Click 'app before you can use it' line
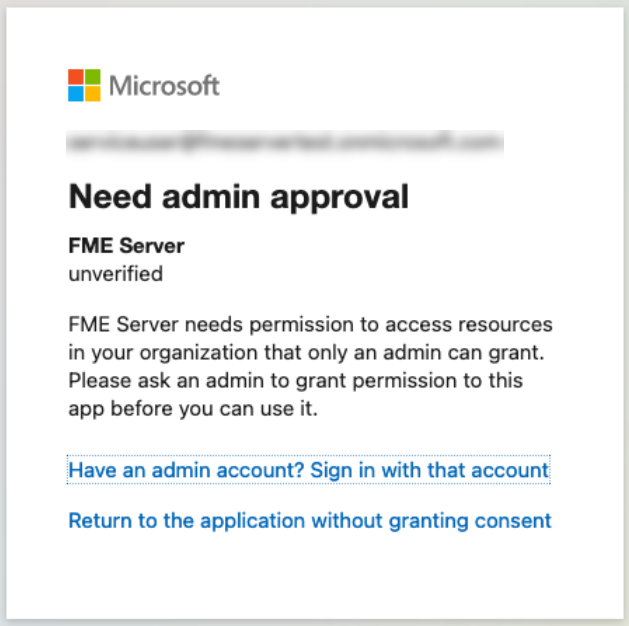This screenshot has height=626, width=629. (192, 408)
